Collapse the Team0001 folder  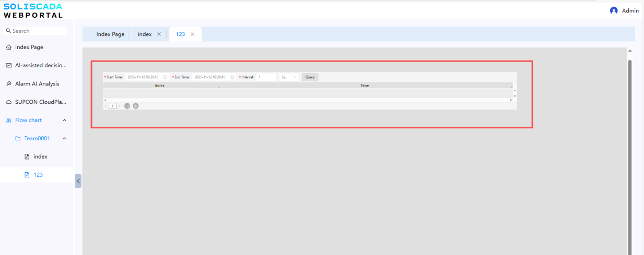(x=64, y=139)
